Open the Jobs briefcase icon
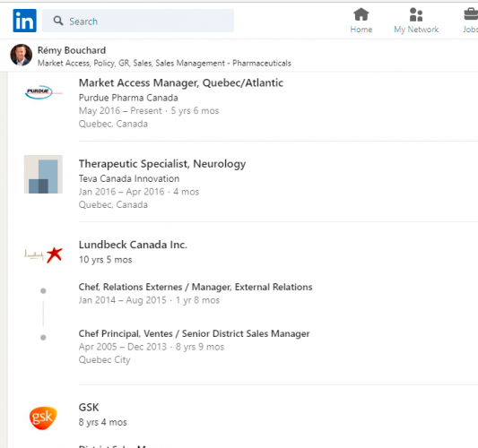Viewport: 478px width, 448px height. pos(471,14)
